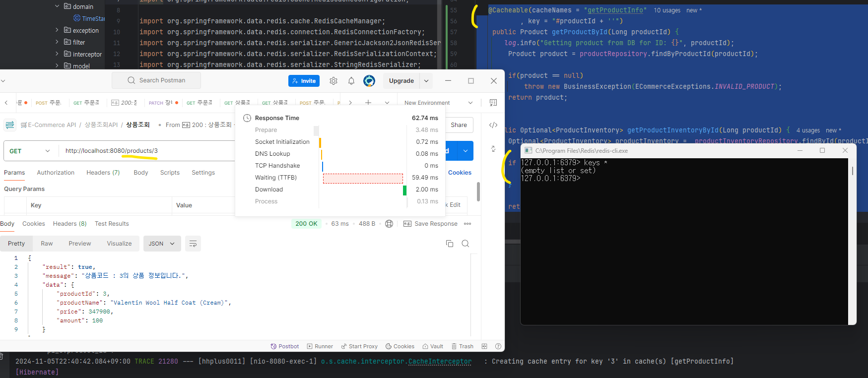The height and width of the screenshot is (378, 868).
Task: Expand the filter folder in IDE tree
Action: point(57,42)
